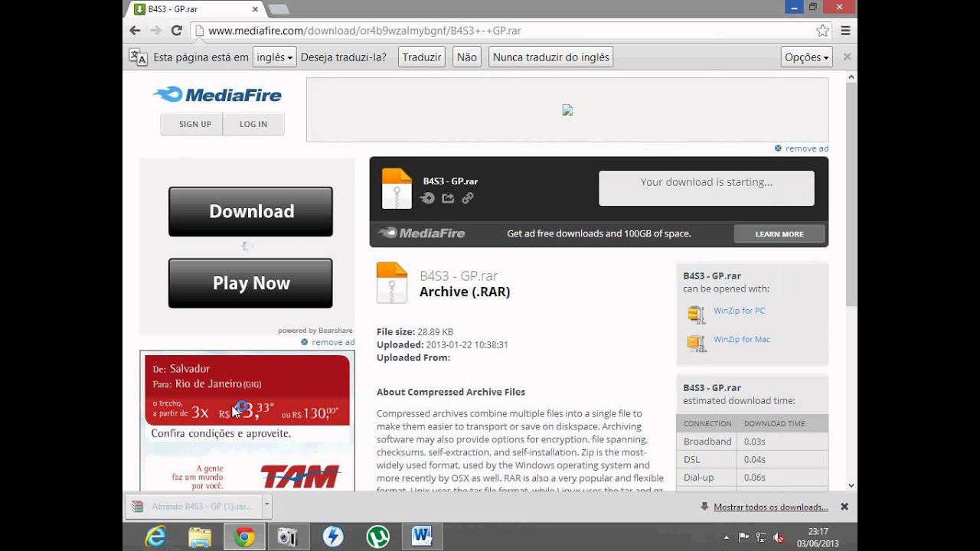
Task: Click Nunca traduzir do inglês button
Action: 551,57
